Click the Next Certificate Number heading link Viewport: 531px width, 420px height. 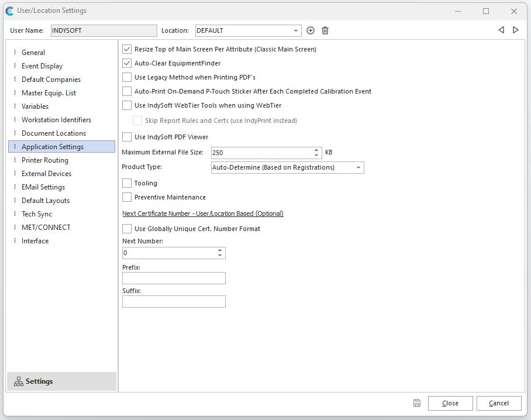pos(203,214)
